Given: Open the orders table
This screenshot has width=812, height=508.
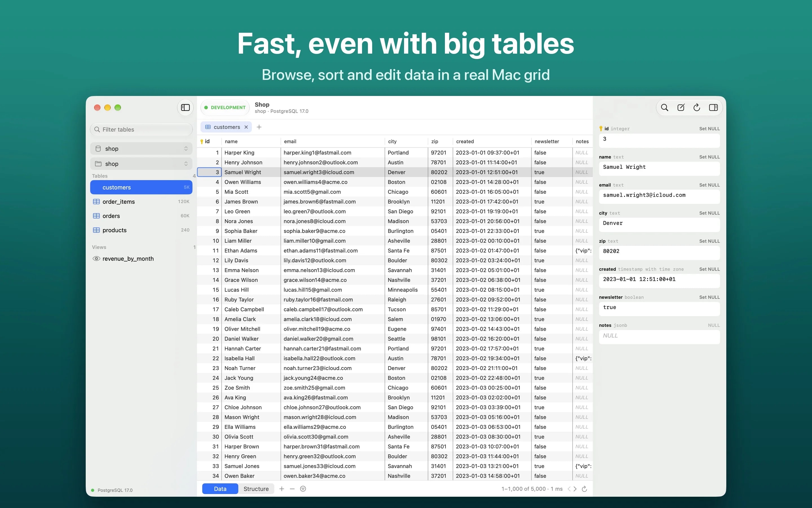Looking at the screenshot, I should click(141, 216).
